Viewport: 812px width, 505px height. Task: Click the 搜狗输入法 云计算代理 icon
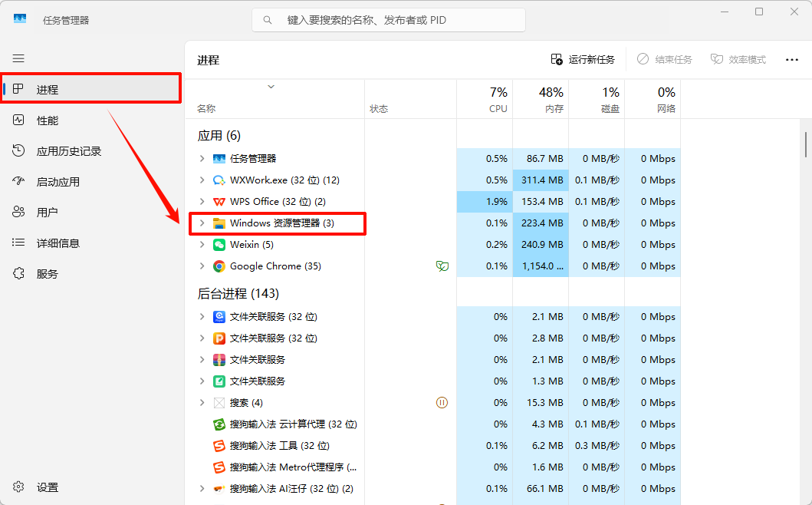[x=219, y=424]
